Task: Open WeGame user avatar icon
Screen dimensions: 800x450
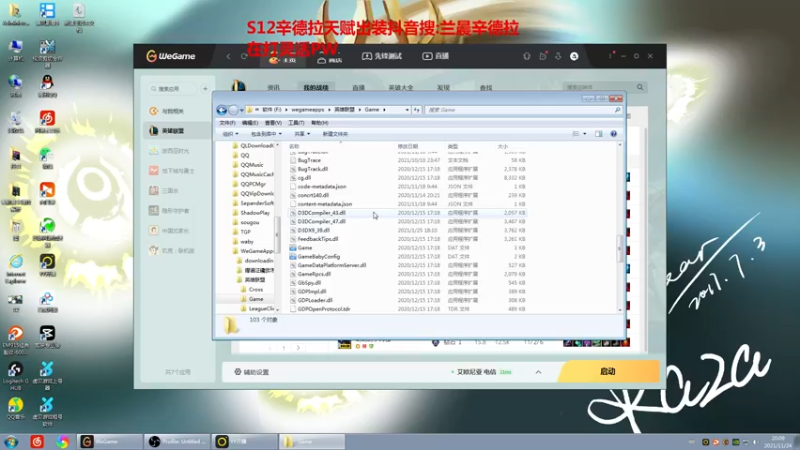Action: coord(574,56)
